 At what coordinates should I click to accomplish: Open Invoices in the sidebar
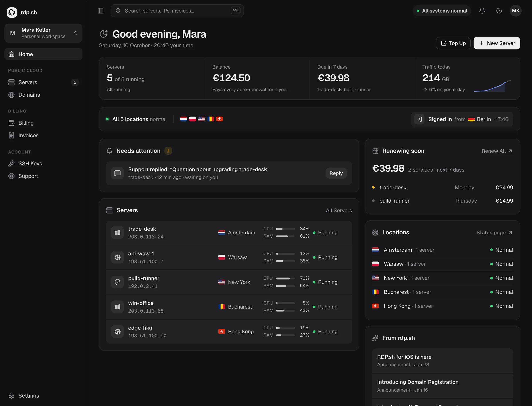(x=43, y=135)
